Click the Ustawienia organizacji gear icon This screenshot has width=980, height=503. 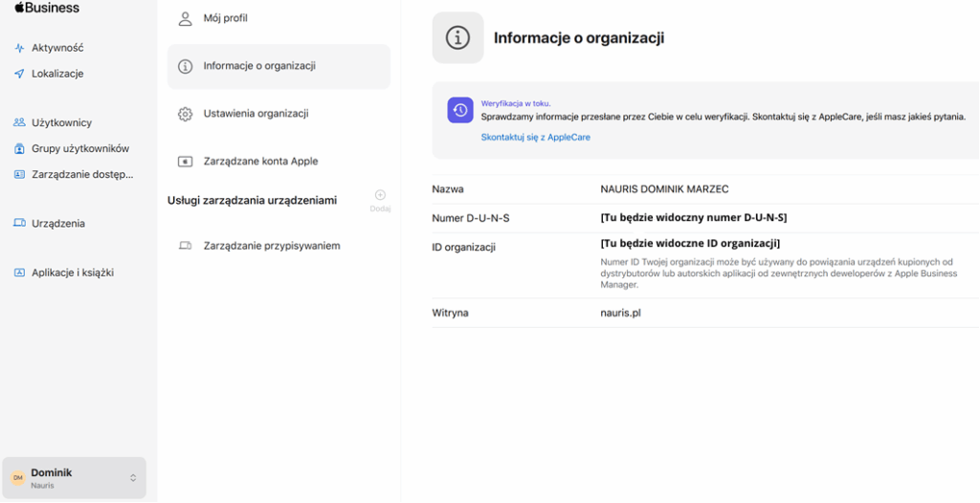click(186, 114)
